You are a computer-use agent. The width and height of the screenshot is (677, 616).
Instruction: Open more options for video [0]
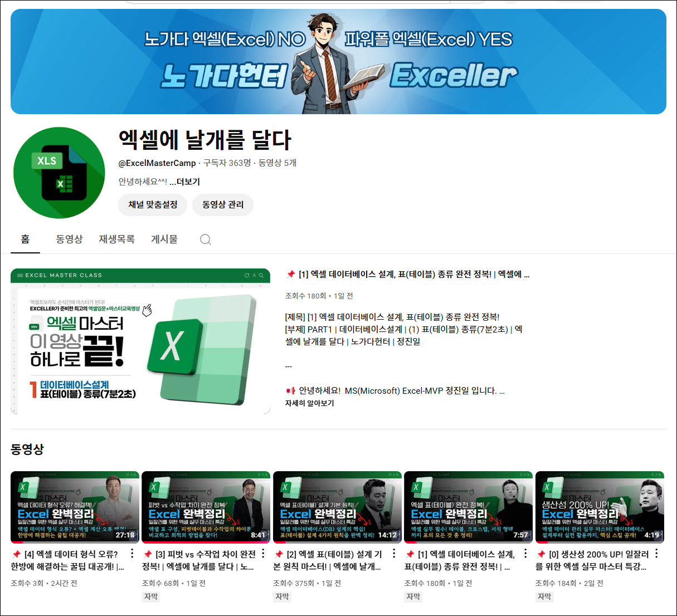[x=656, y=554]
